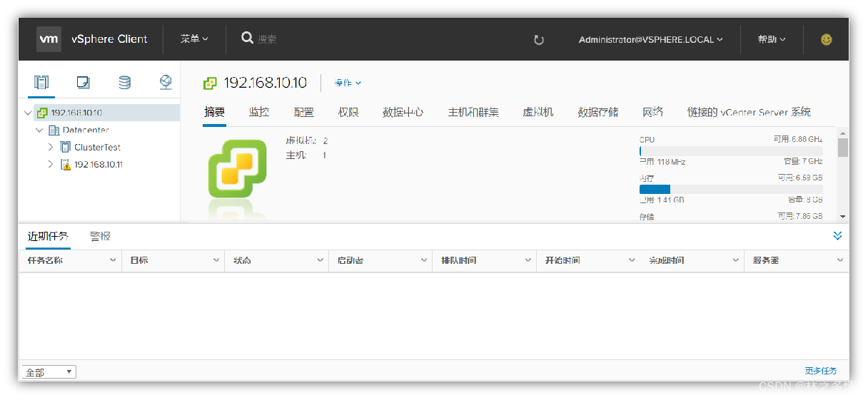Switch to Hosts and Clusters view icon

[41, 82]
